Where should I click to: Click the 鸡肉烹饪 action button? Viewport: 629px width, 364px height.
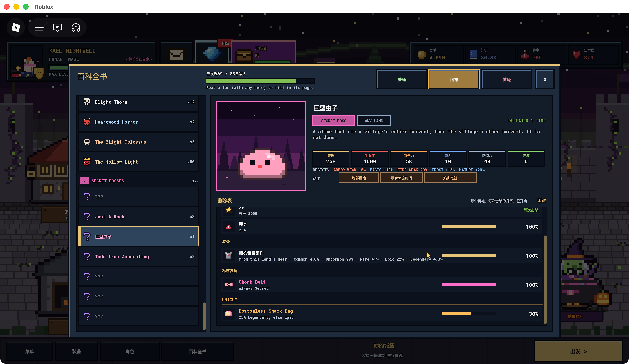pos(450,178)
